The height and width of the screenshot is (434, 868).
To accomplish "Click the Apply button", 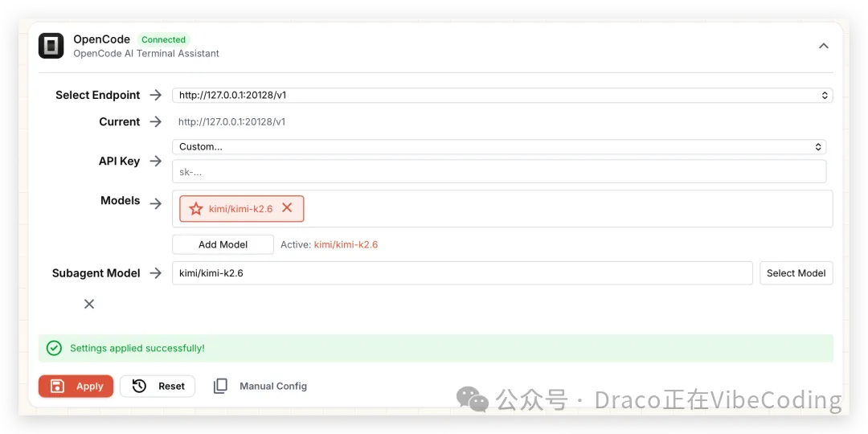I will click(x=76, y=387).
